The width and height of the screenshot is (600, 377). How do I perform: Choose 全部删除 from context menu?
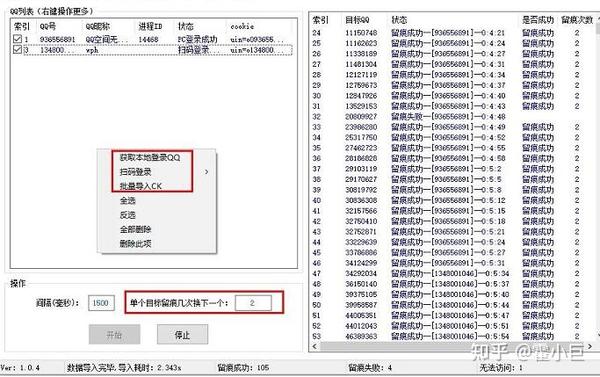pos(135,229)
